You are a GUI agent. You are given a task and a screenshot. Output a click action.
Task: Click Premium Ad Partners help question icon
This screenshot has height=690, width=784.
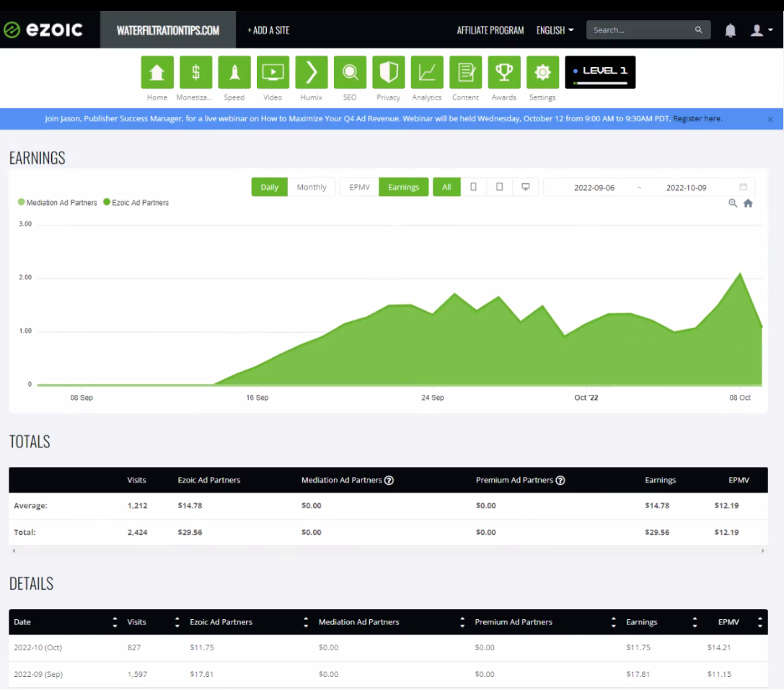560,481
